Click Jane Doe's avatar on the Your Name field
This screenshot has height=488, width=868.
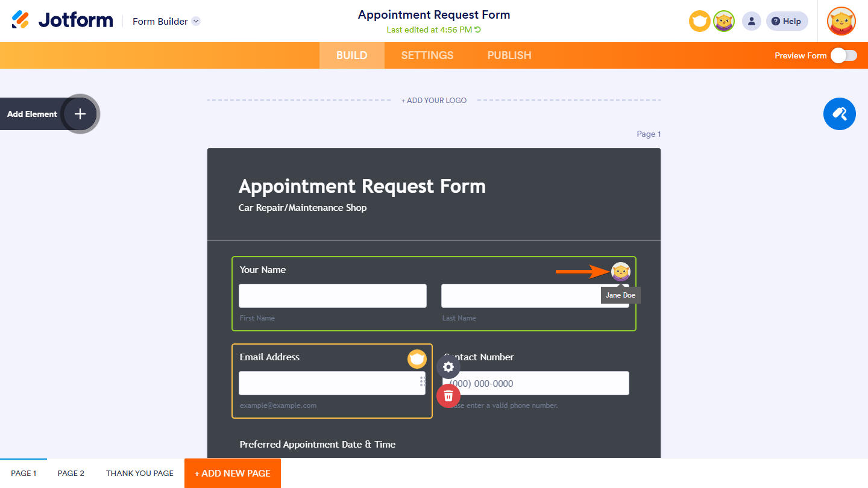620,272
